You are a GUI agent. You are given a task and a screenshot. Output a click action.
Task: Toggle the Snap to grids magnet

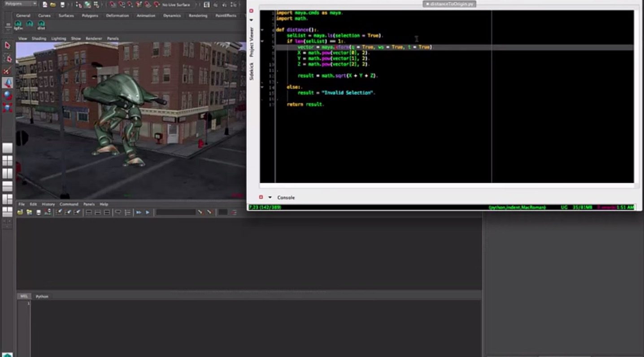click(x=113, y=4)
